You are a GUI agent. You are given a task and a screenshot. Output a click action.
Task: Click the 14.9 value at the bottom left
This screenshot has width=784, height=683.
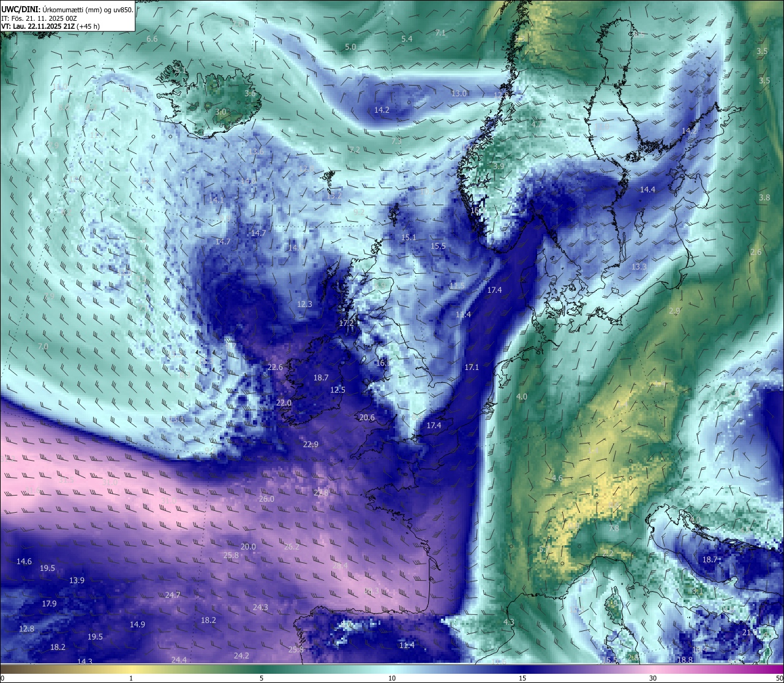pos(137,624)
